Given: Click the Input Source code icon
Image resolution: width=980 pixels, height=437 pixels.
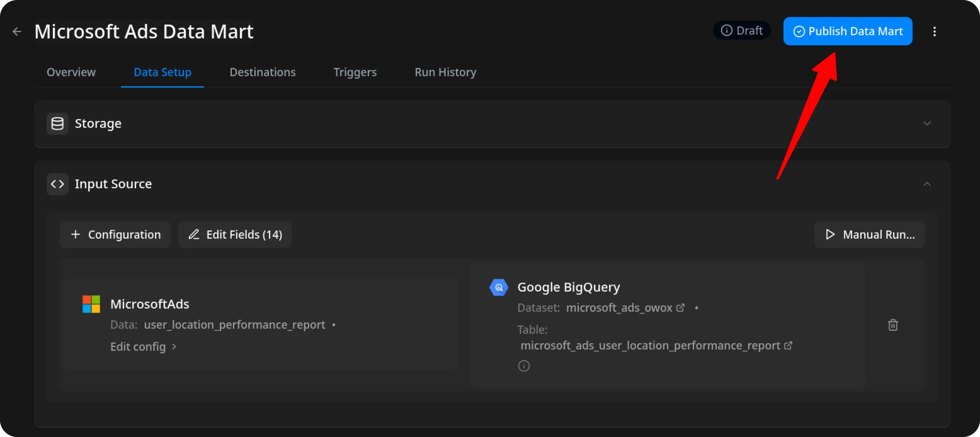Looking at the screenshot, I should point(58,184).
